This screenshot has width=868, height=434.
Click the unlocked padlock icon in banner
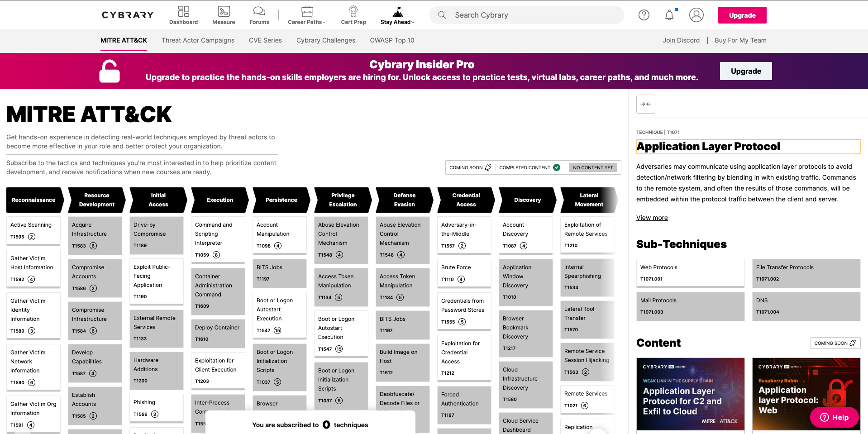(x=110, y=71)
